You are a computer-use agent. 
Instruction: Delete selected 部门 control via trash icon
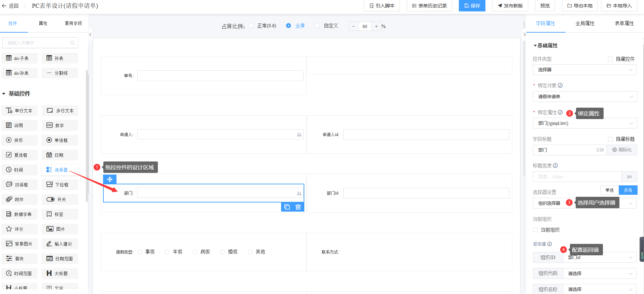pyautogui.click(x=298, y=207)
